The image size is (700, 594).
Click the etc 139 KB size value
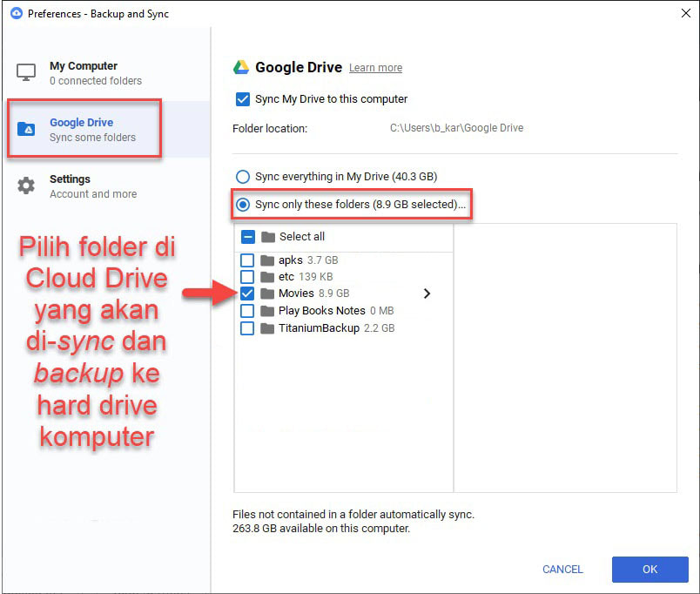click(316, 277)
